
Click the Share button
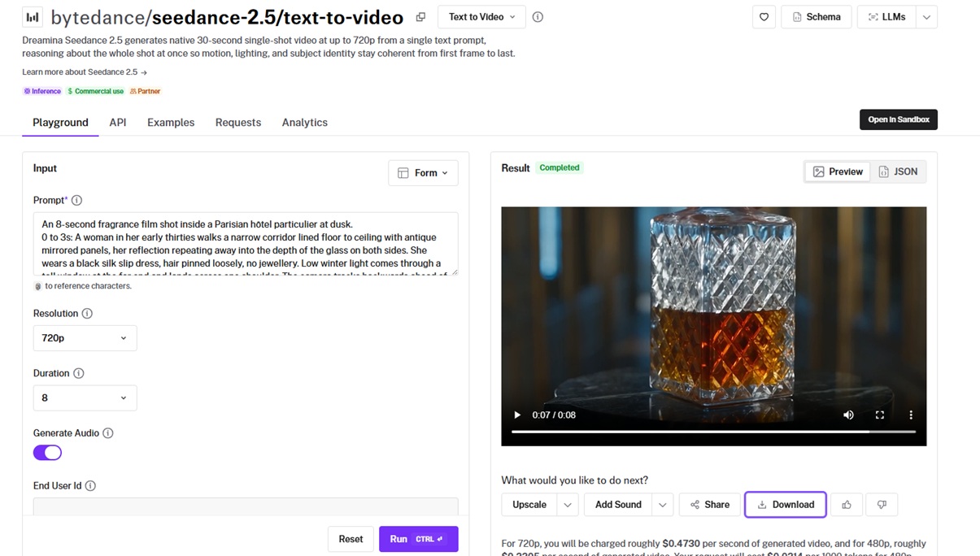tap(710, 505)
